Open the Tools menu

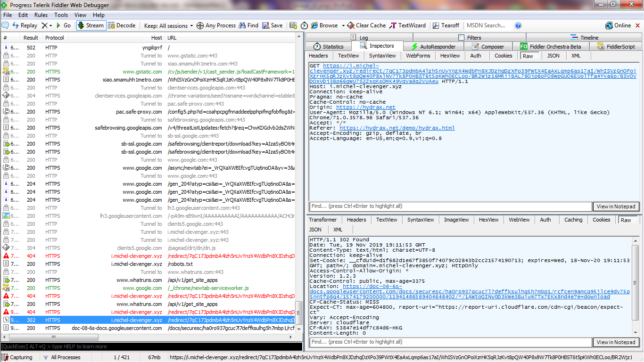pos(61,15)
